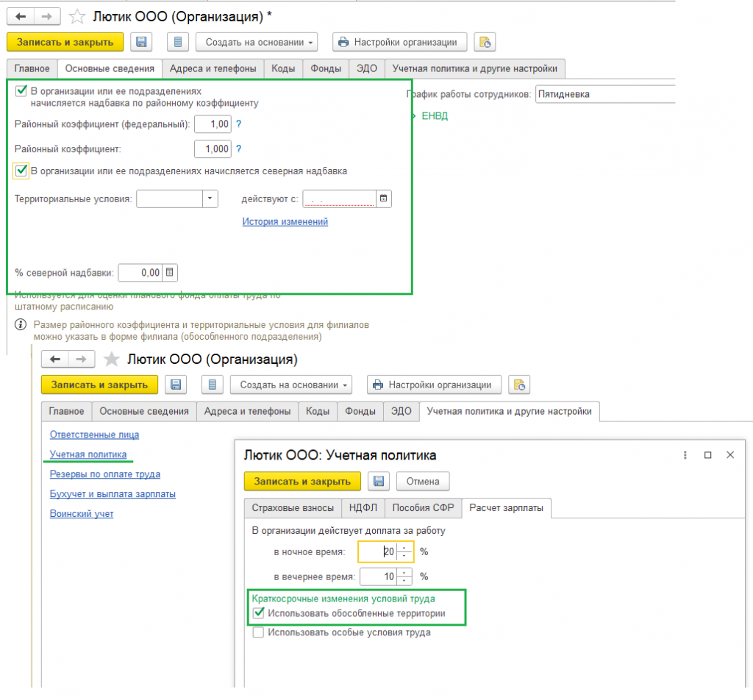
Task: Click help question mark next to Районный коэффициент 1,000
Action: (x=239, y=149)
